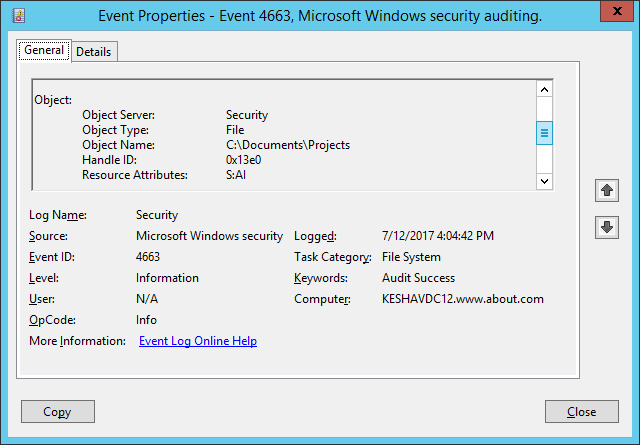Click the Level value Information

point(167,278)
